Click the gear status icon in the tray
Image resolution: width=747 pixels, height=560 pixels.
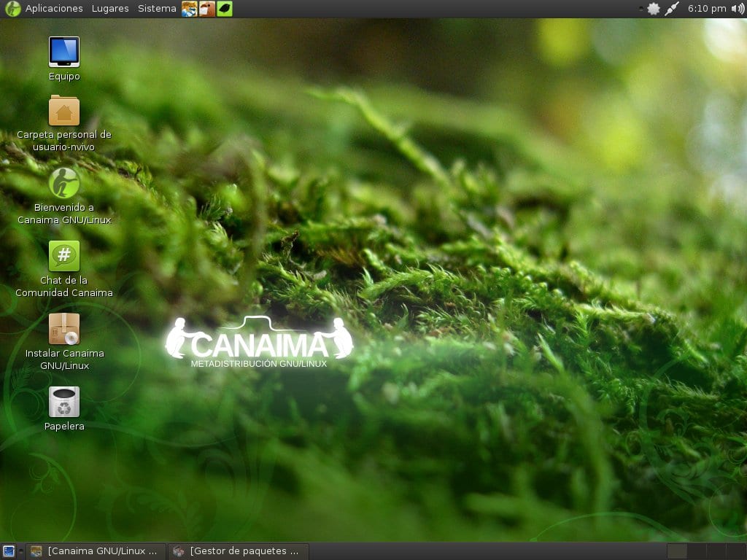pyautogui.click(x=653, y=9)
